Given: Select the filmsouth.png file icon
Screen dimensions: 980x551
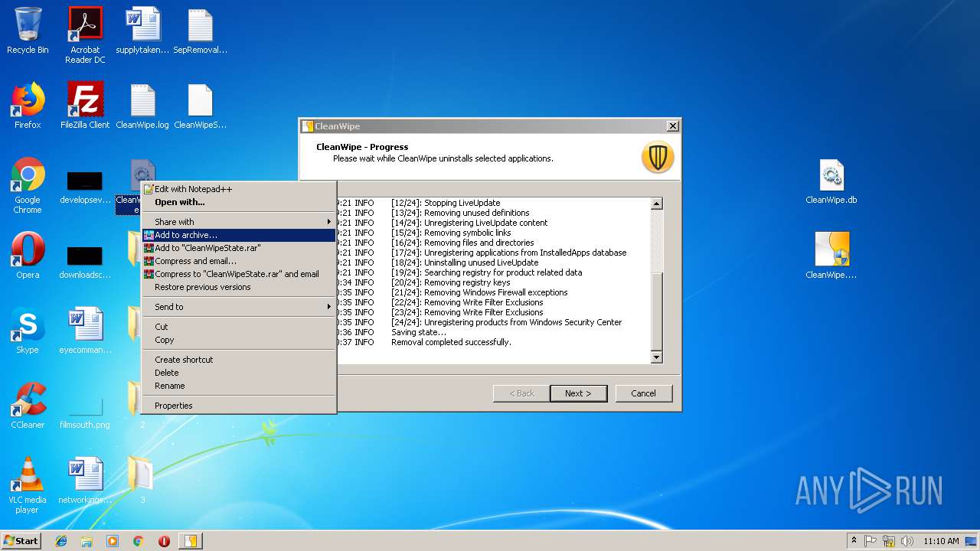Looking at the screenshot, I should coord(85,412).
